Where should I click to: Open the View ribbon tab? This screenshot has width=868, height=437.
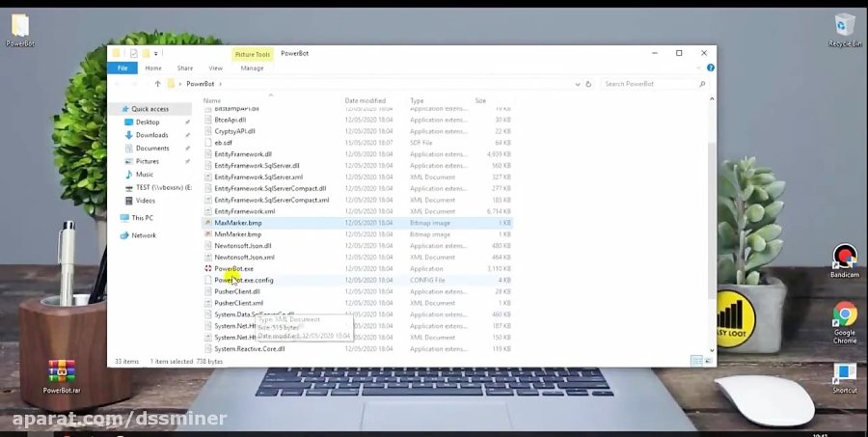[215, 68]
